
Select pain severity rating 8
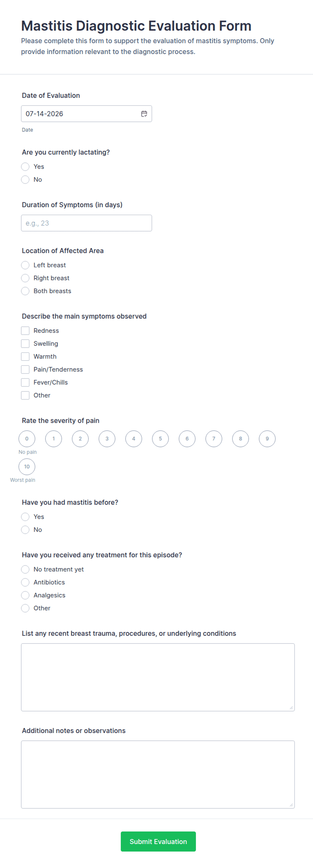point(241,439)
